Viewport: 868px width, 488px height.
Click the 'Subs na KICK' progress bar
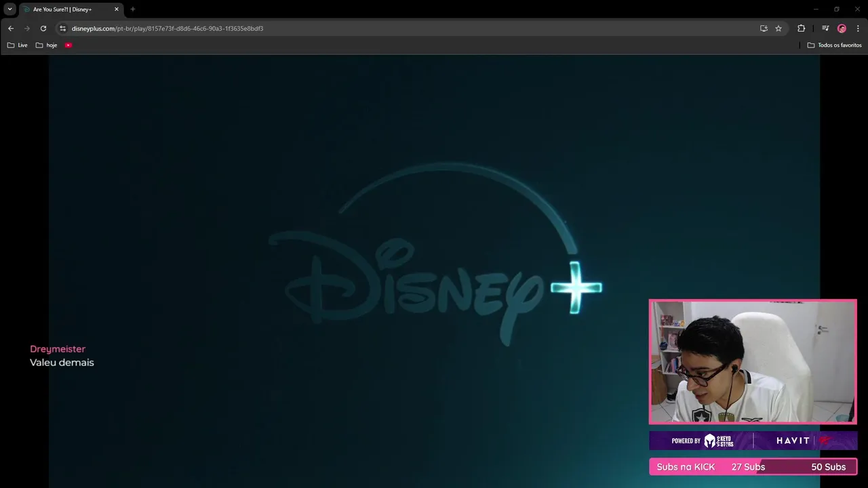(753, 467)
